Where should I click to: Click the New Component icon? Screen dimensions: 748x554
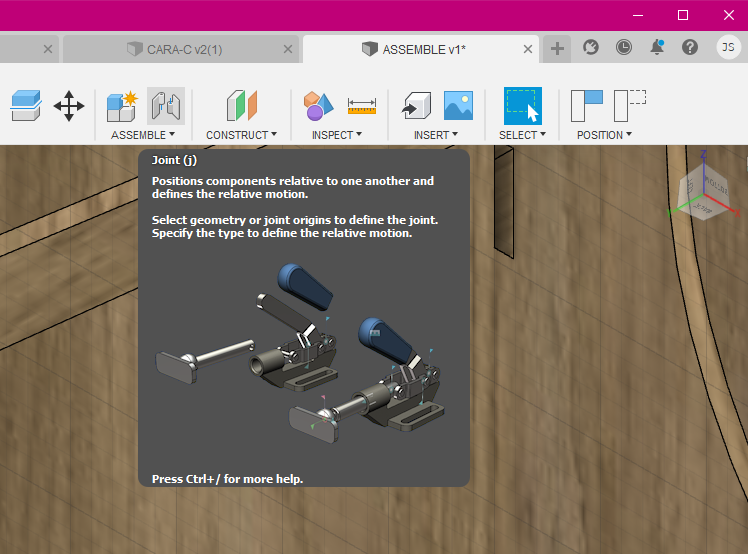tap(123, 105)
